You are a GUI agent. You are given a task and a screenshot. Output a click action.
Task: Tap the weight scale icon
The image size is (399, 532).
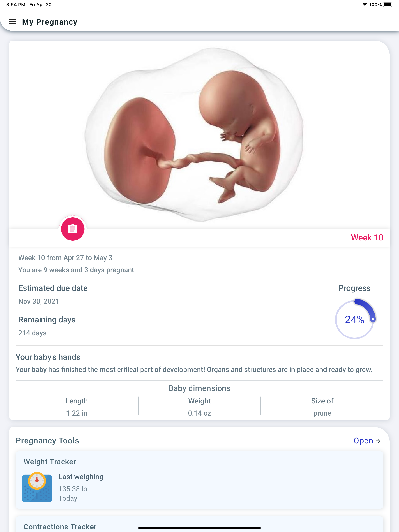click(37, 487)
